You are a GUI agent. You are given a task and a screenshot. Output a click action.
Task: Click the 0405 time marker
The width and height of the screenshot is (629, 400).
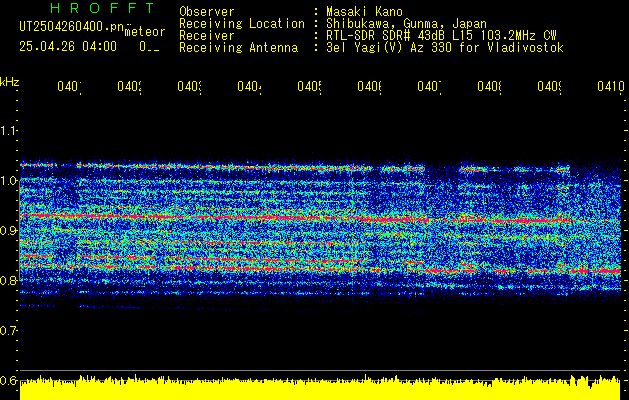[x=309, y=86]
